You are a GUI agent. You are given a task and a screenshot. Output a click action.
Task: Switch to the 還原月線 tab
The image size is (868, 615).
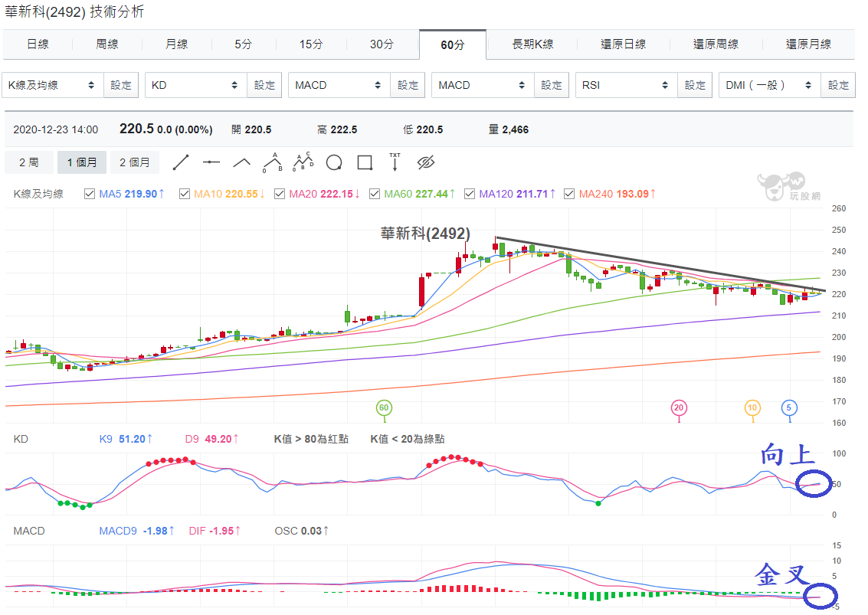pyautogui.click(x=808, y=44)
